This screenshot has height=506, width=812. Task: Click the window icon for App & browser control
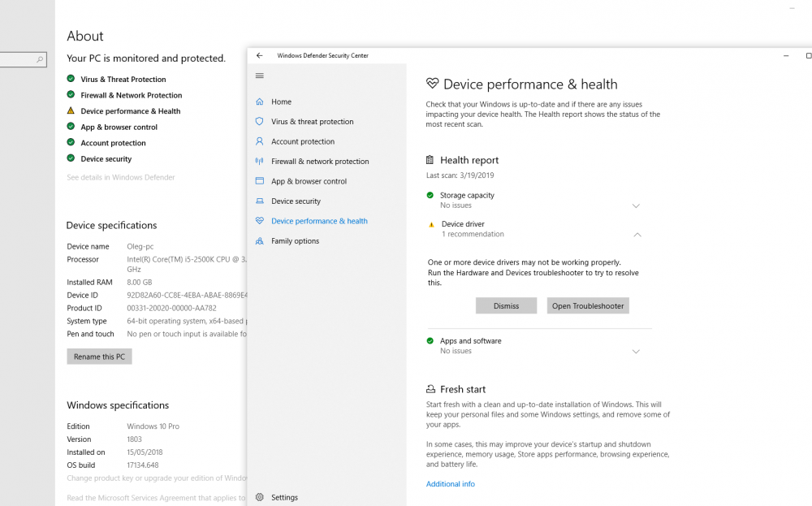click(x=260, y=181)
